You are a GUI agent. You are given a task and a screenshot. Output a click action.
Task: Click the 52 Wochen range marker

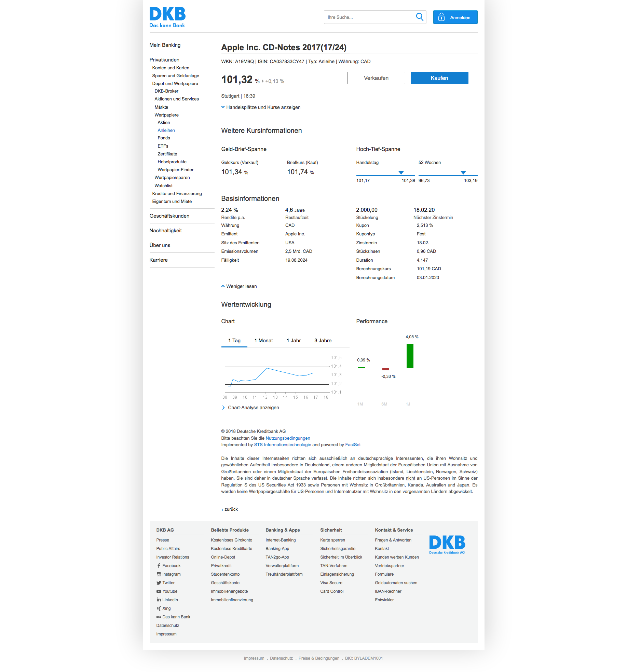(463, 173)
